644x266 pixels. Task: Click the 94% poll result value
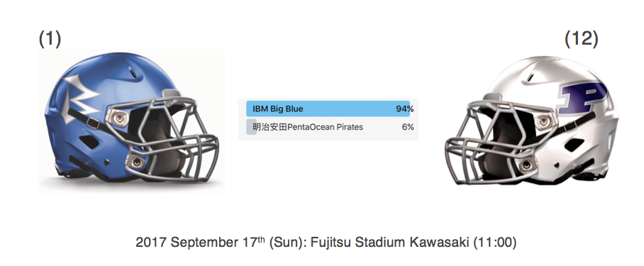[x=404, y=109]
